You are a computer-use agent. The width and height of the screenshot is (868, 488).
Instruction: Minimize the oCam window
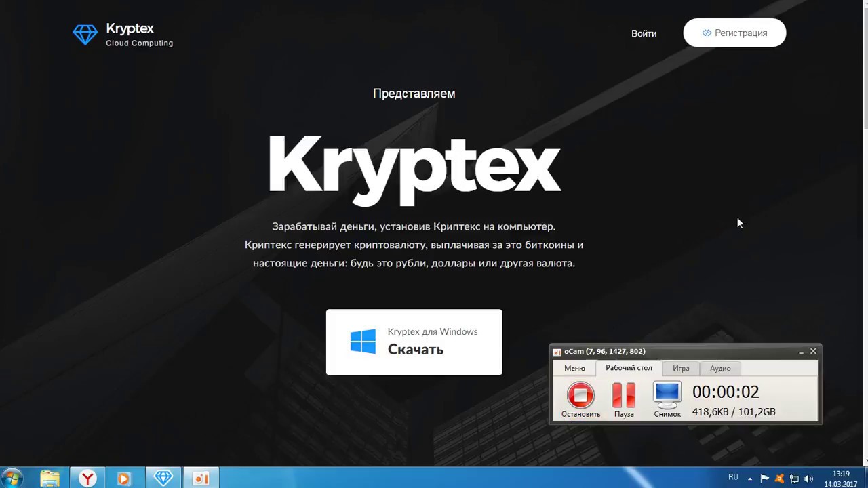click(x=801, y=352)
